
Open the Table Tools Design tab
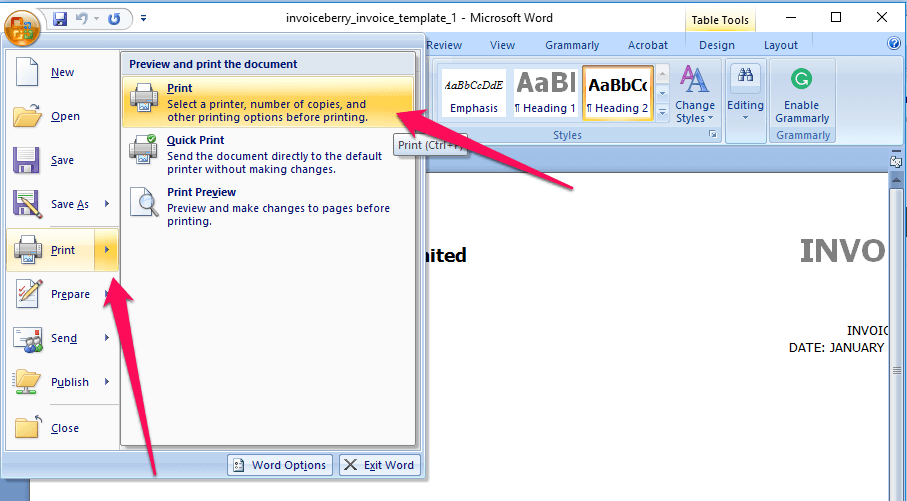tap(717, 45)
